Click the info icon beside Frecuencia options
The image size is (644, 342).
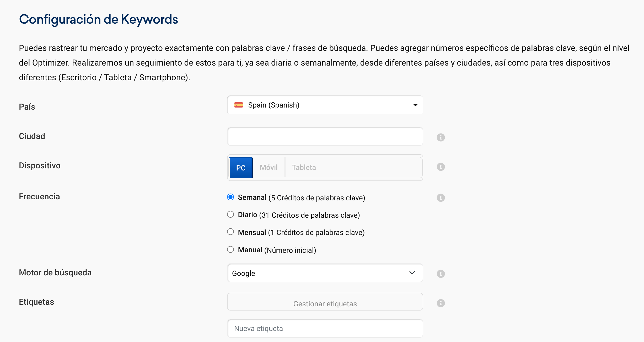pyautogui.click(x=441, y=197)
